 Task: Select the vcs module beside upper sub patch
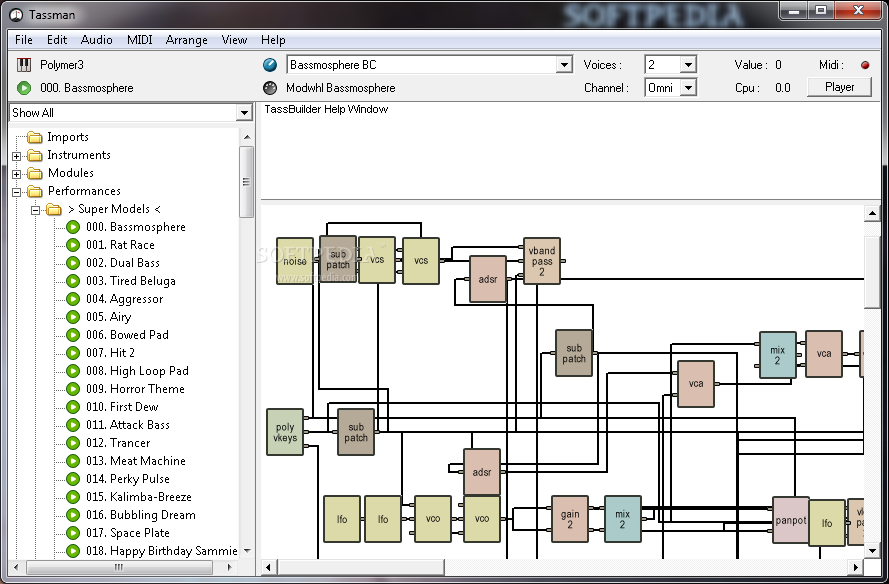click(x=377, y=260)
